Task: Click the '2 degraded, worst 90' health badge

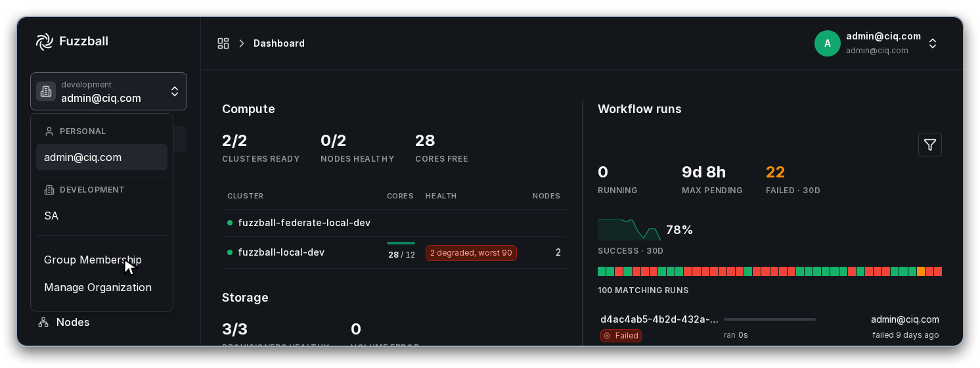Action: coord(471,253)
